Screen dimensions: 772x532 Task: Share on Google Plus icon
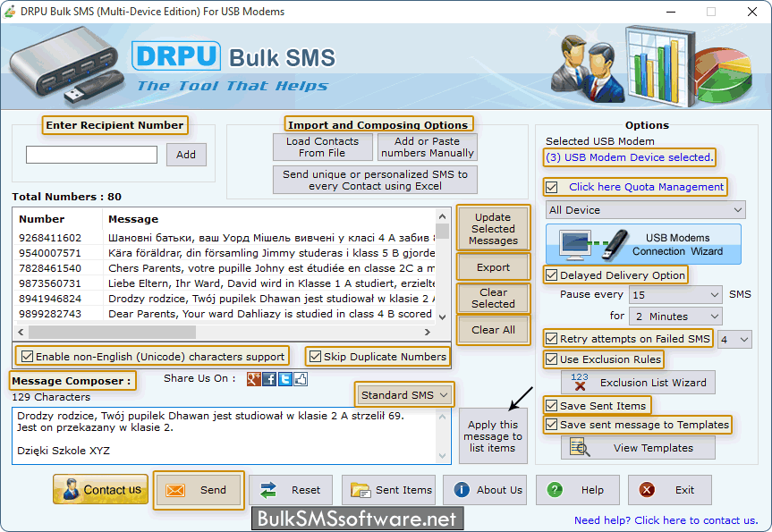[253, 379]
